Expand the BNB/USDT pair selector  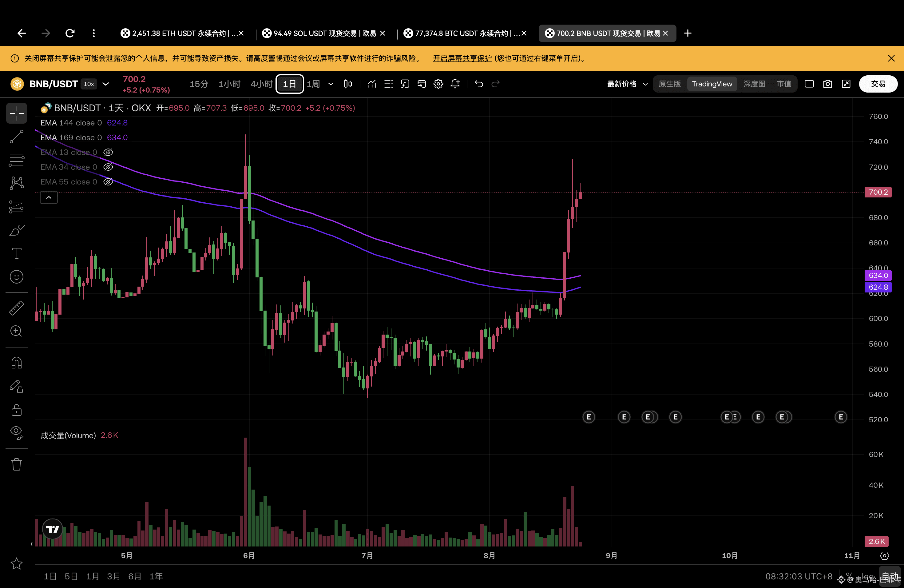105,84
